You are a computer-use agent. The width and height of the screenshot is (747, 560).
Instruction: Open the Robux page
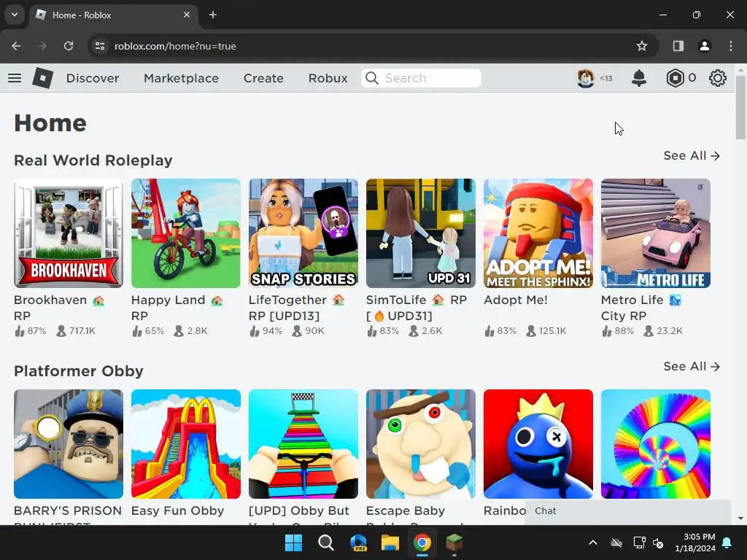328,78
